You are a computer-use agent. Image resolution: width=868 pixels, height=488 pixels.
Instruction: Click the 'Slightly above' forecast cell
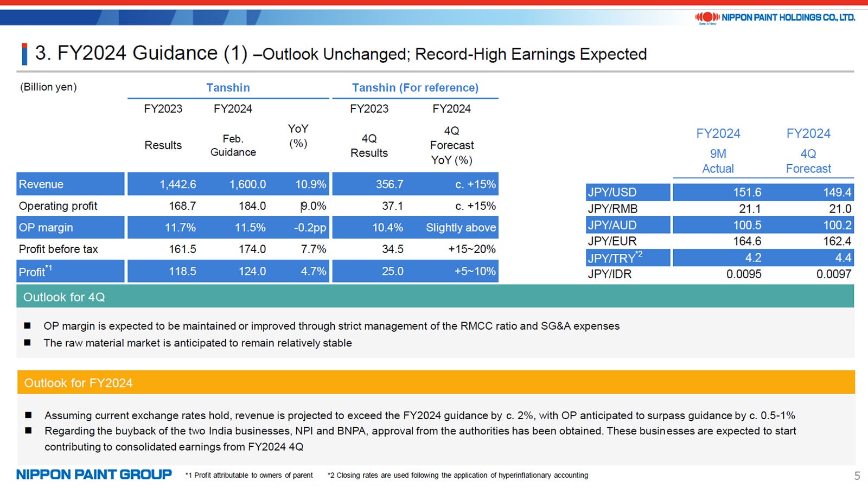pyautogui.click(x=461, y=228)
